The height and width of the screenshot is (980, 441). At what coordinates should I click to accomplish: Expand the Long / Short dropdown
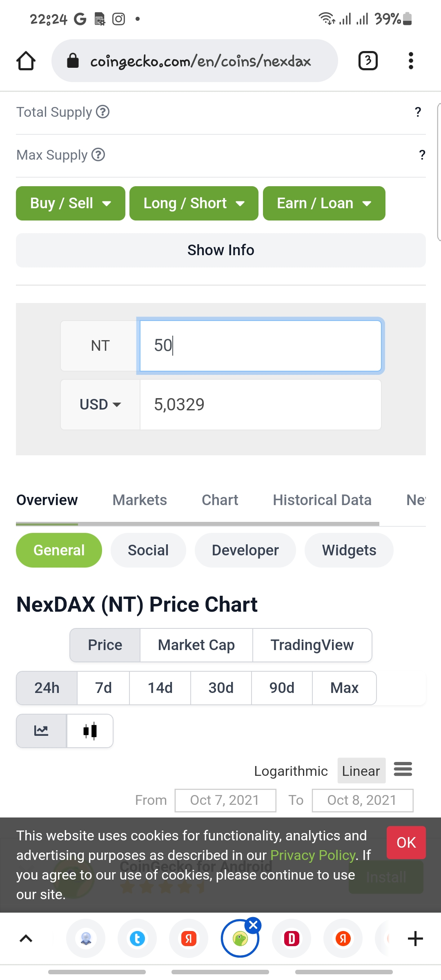click(194, 203)
